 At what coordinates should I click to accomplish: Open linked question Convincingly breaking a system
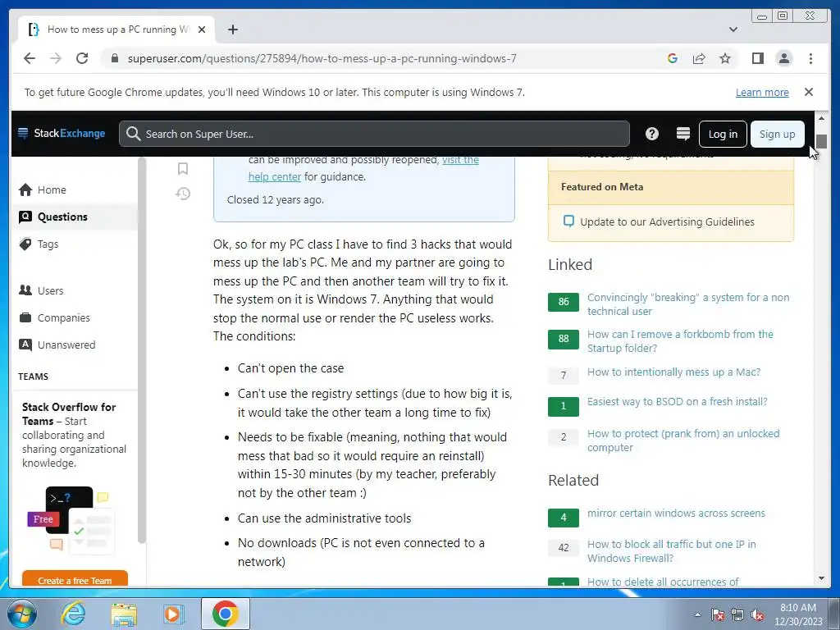(688, 304)
